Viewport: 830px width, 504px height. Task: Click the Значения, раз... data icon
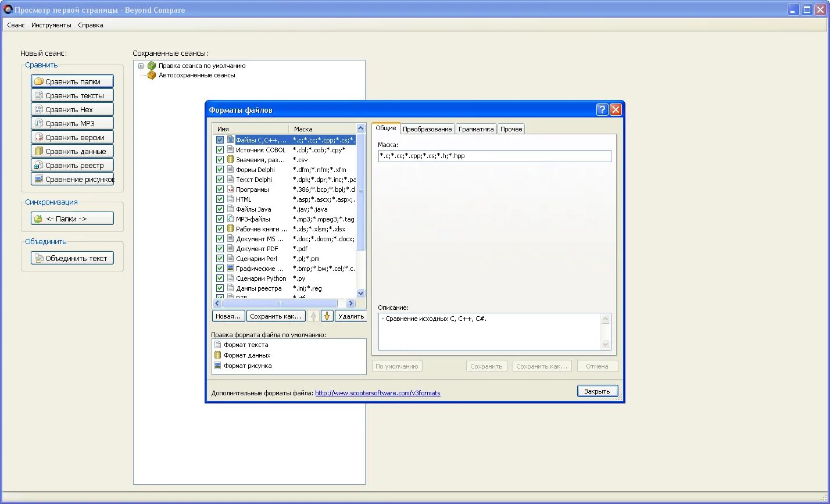tap(230, 160)
